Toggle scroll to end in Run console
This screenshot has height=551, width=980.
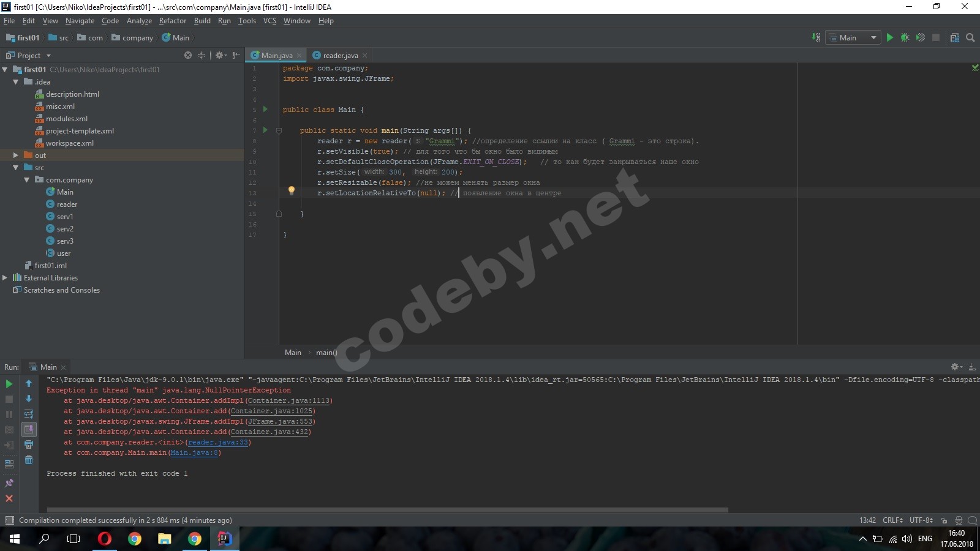29,429
